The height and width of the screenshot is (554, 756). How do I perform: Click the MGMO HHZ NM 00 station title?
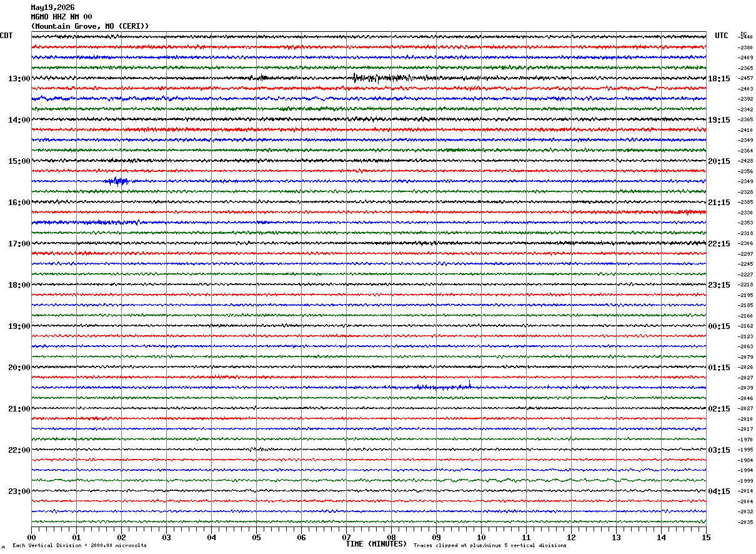point(61,17)
